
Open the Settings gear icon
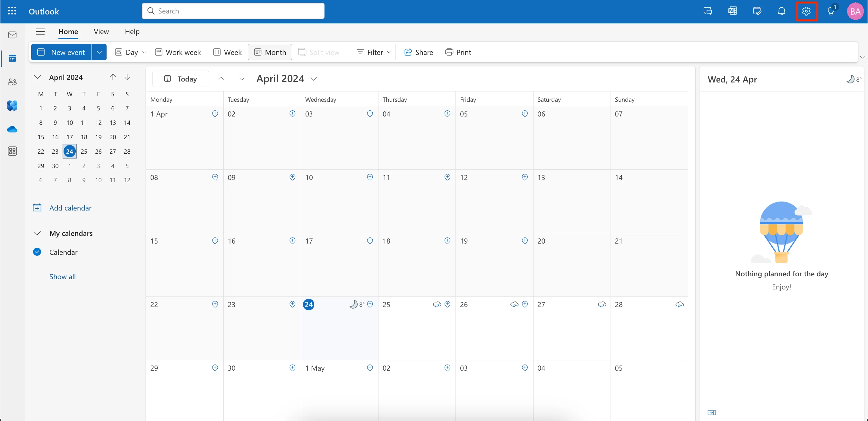[806, 11]
